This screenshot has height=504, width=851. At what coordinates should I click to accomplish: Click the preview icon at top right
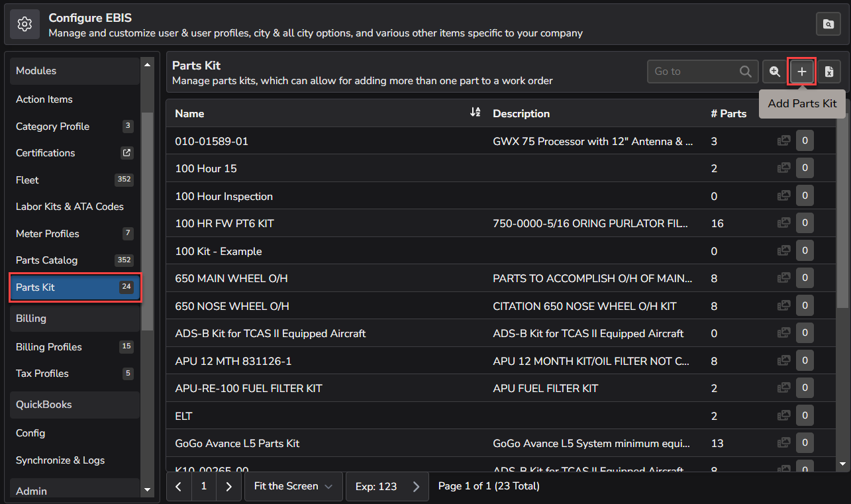(828, 24)
